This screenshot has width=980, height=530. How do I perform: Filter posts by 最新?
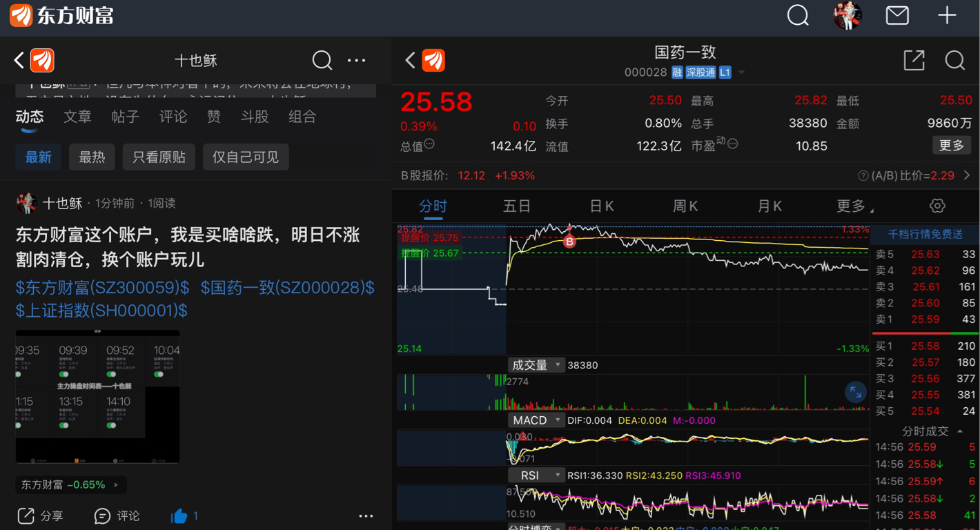39,157
